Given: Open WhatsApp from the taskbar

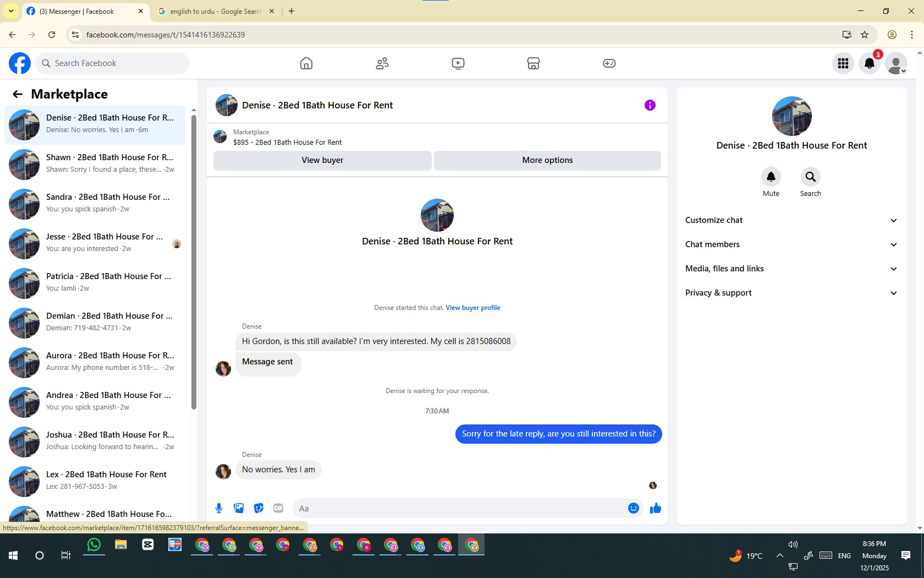Looking at the screenshot, I should click(x=94, y=546).
